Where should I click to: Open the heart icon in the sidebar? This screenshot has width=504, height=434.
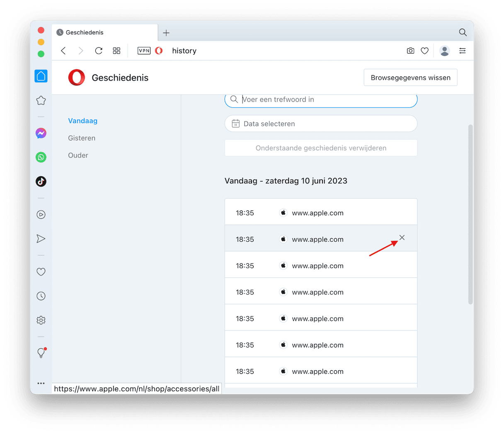(x=41, y=272)
